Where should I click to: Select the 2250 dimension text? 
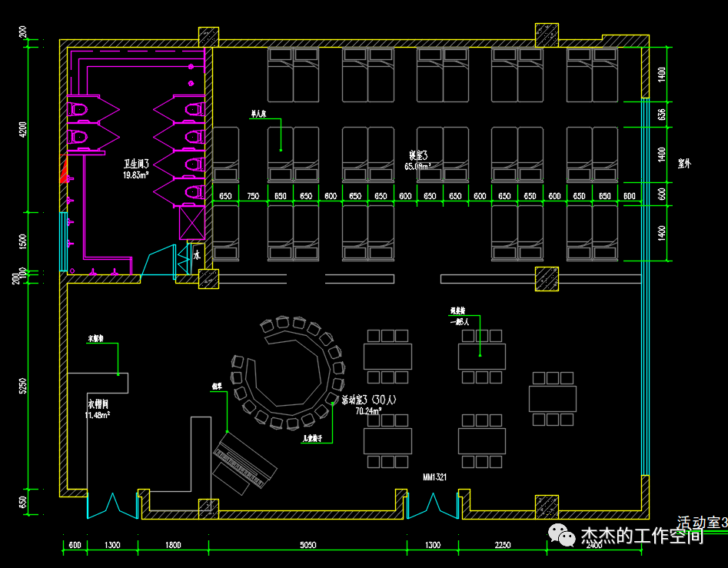(502, 545)
